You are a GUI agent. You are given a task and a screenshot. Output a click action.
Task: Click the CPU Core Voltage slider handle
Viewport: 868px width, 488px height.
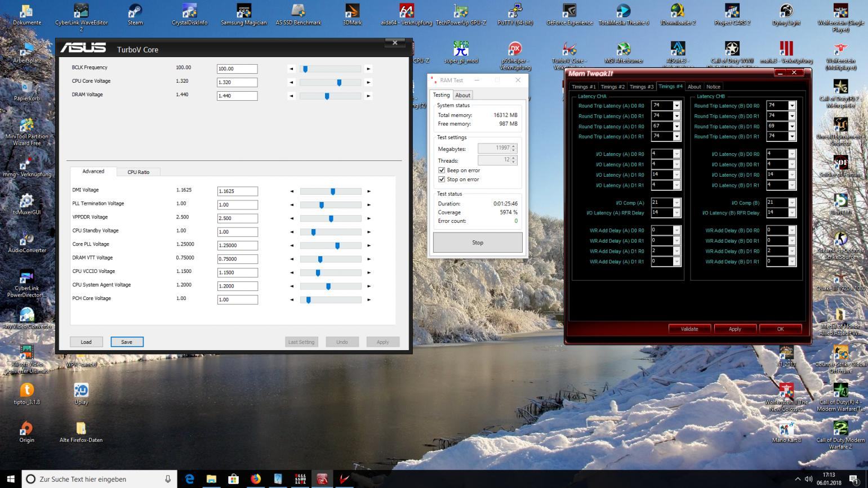[x=339, y=82]
